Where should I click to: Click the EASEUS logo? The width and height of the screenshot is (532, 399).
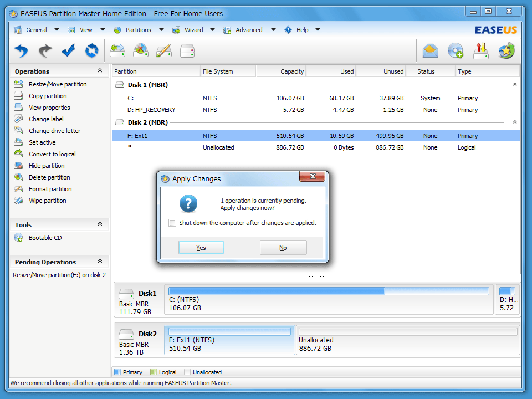(495, 30)
